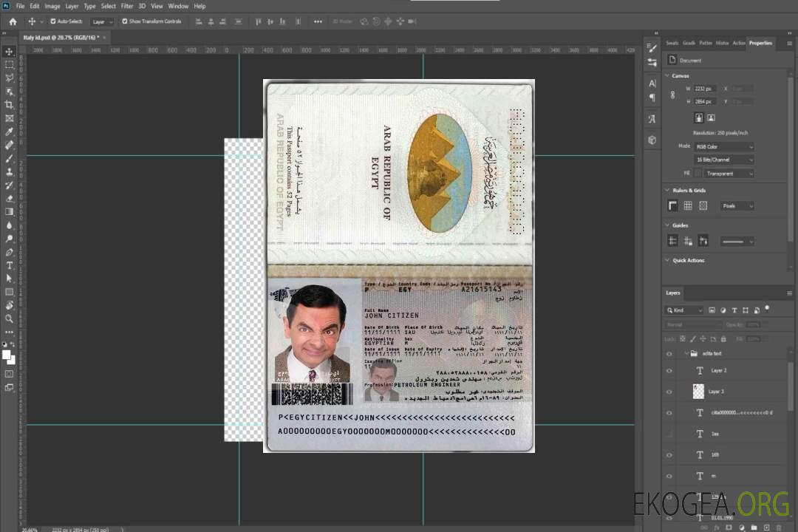This screenshot has width=798, height=532.
Task: Open the Character panel icon
Action: (652, 83)
